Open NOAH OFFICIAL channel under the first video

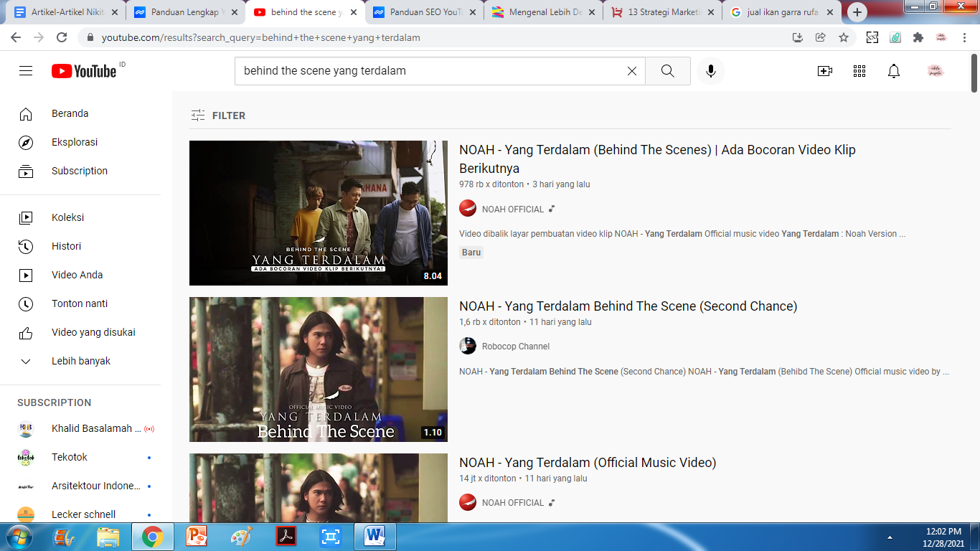point(513,209)
